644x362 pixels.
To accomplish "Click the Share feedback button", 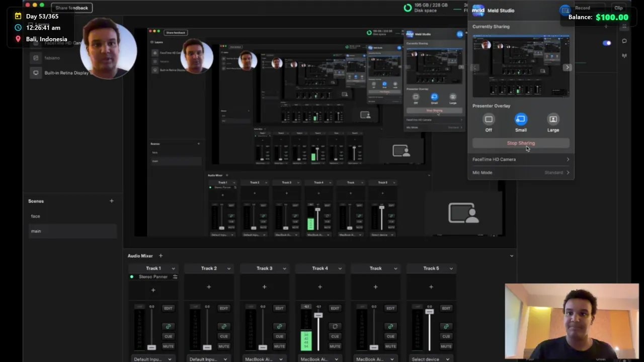I will [x=71, y=8].
